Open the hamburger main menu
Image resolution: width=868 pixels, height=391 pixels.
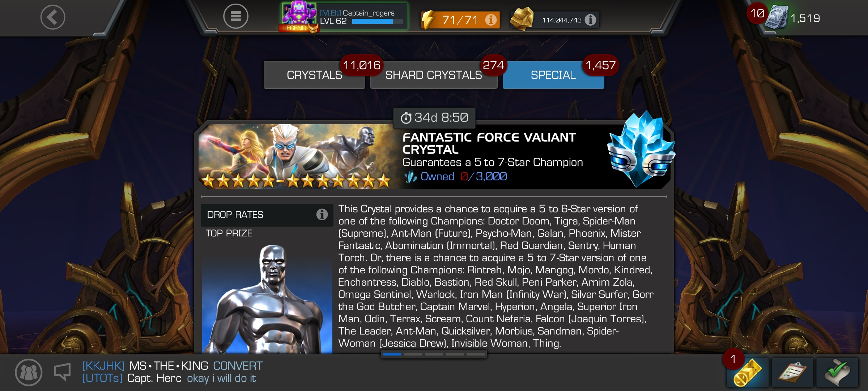[236, 16]
